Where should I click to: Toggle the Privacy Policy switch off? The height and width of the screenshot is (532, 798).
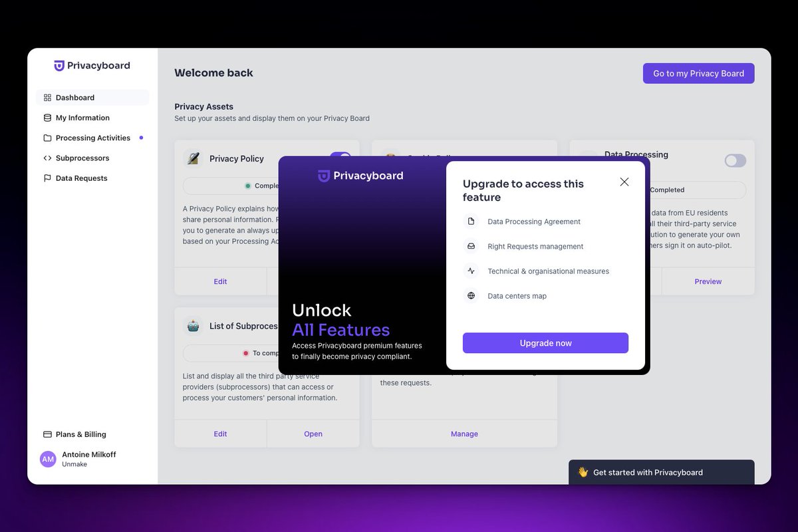click(340, 158)
